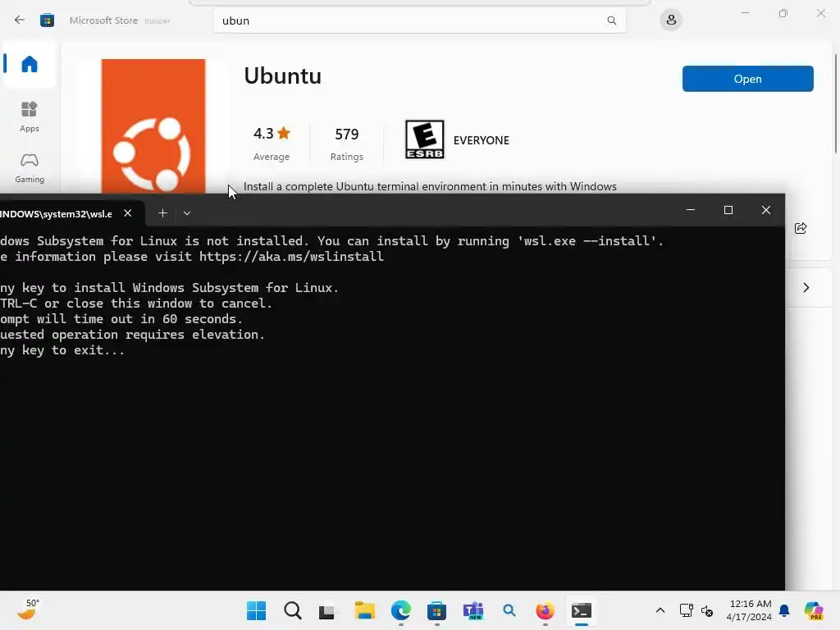Click the 'requires elevation' line in terminal

(x=132, y=335)
